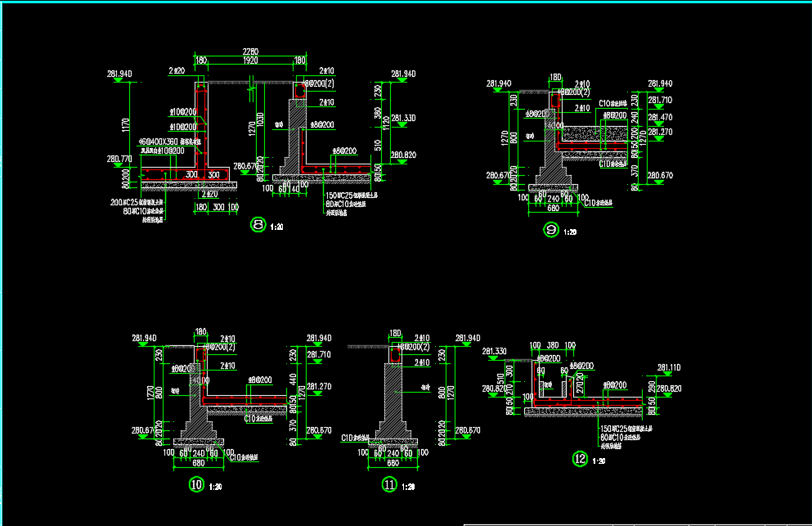Pick the "270" vertical dimension in detail 12
This screenshot has height=526, width=812.
pyautogui.click(x=580, y=387)
